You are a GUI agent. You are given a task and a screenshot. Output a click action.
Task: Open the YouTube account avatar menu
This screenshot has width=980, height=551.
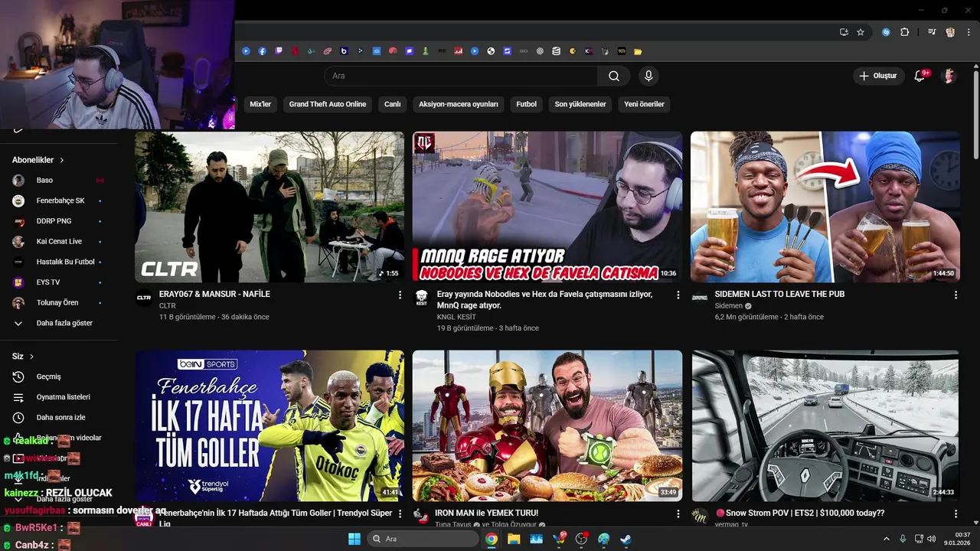click(x=949, y=76)
